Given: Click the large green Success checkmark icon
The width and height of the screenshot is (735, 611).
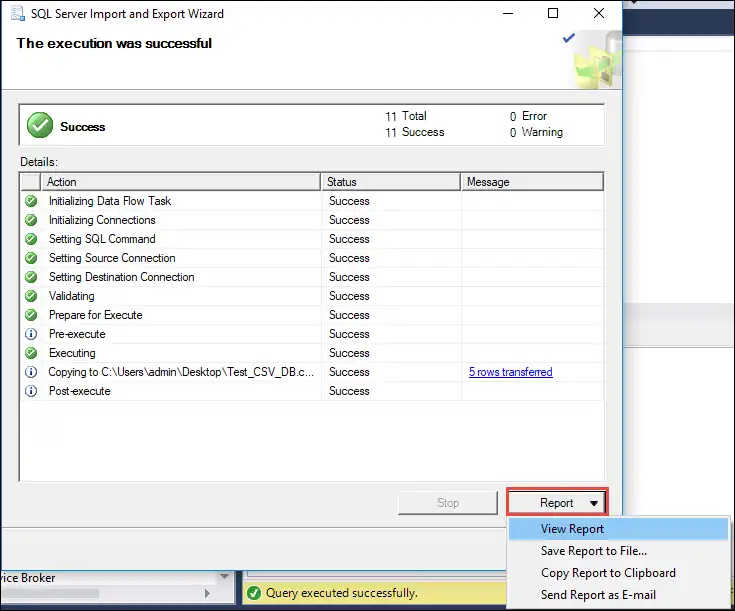Looking at the screenshot, I should click(x=40, y=125).
